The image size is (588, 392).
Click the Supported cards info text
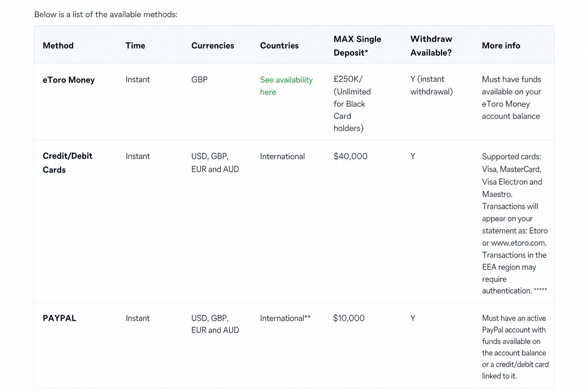pos(511,157)
